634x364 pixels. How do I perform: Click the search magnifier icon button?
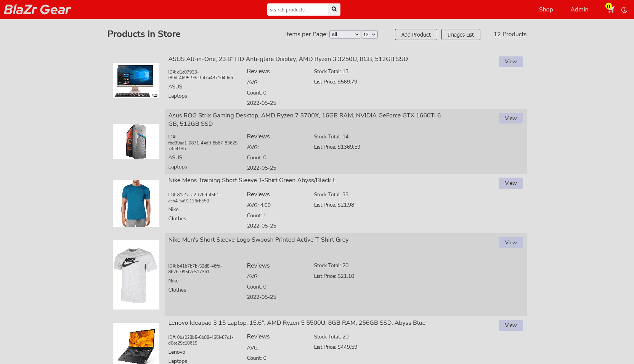[334, 10]
